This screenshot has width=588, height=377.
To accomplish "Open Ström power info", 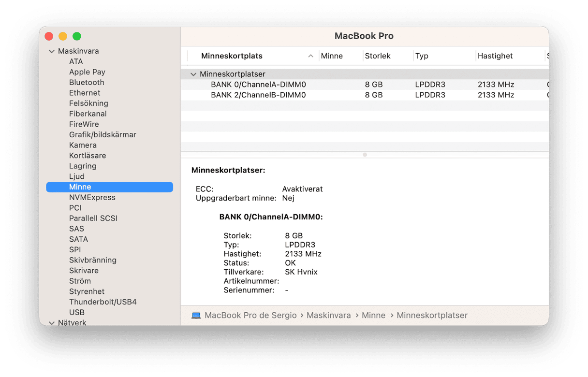I will click(x=80, y=281).
